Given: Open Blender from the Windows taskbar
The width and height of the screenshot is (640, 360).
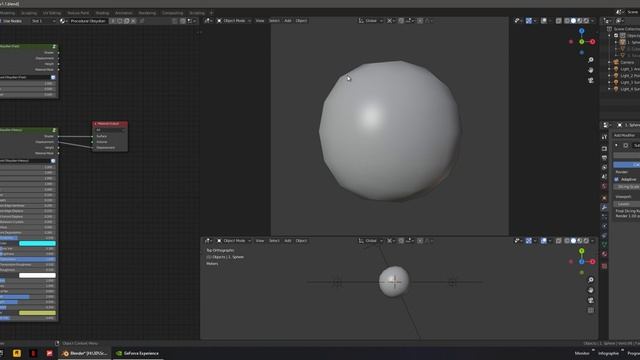Looking at the screenshot, I should [85, 353].
